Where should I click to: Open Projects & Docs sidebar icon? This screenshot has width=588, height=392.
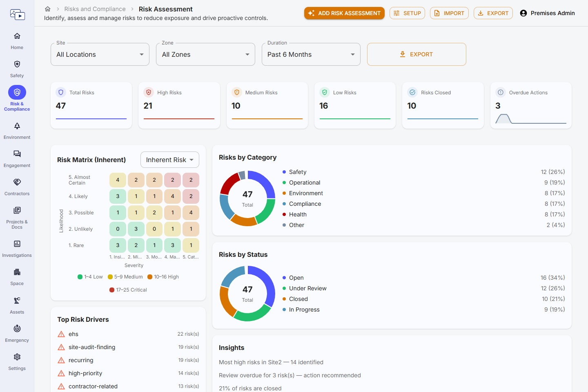17,210
